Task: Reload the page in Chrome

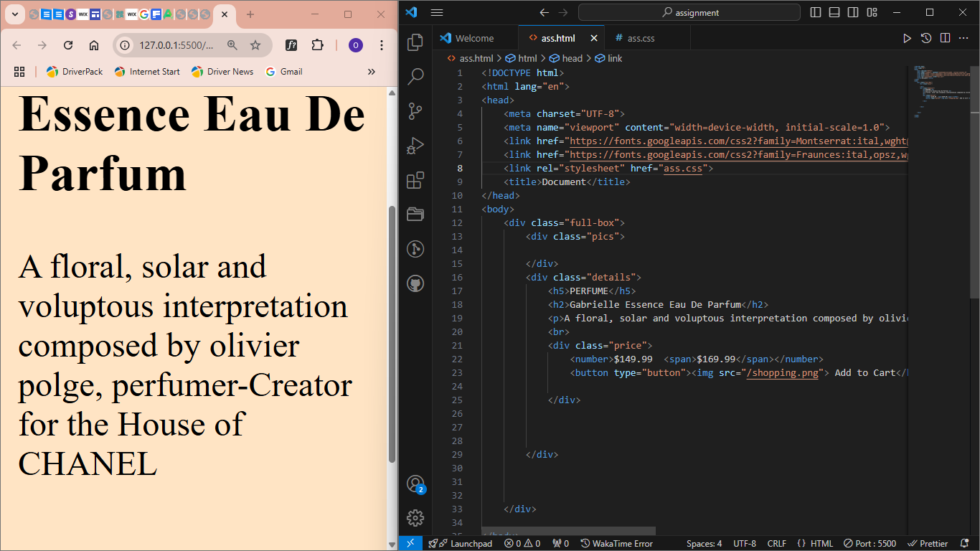Action: [68, 45]
